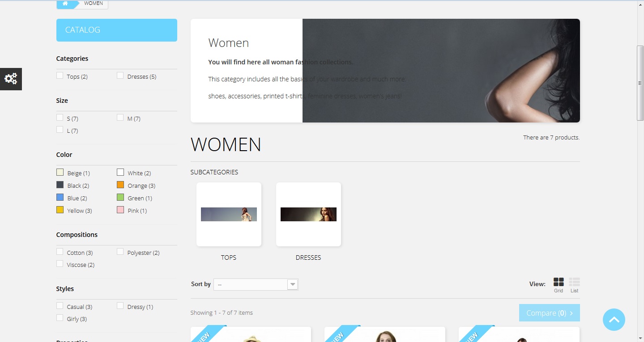This screenshot has width=644, height=342.
Task: Select the Blue color swatch
Action: 60,197
